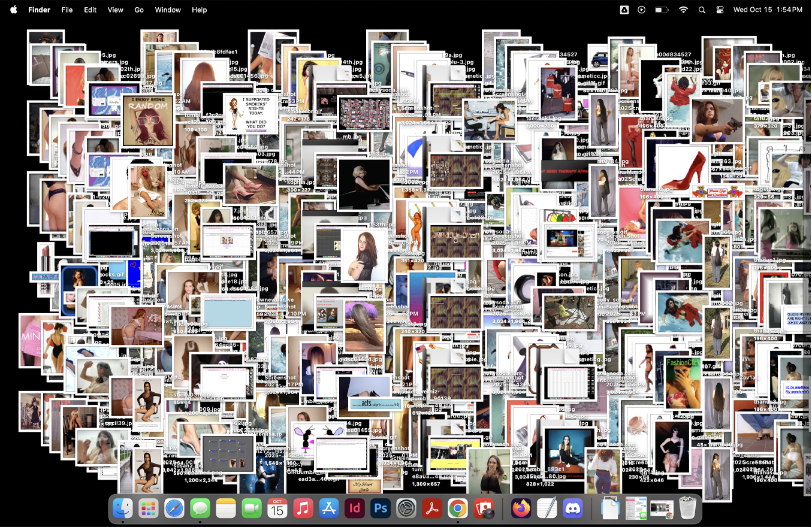Open Adobe Acrobat from the Dock

point(431,509)
